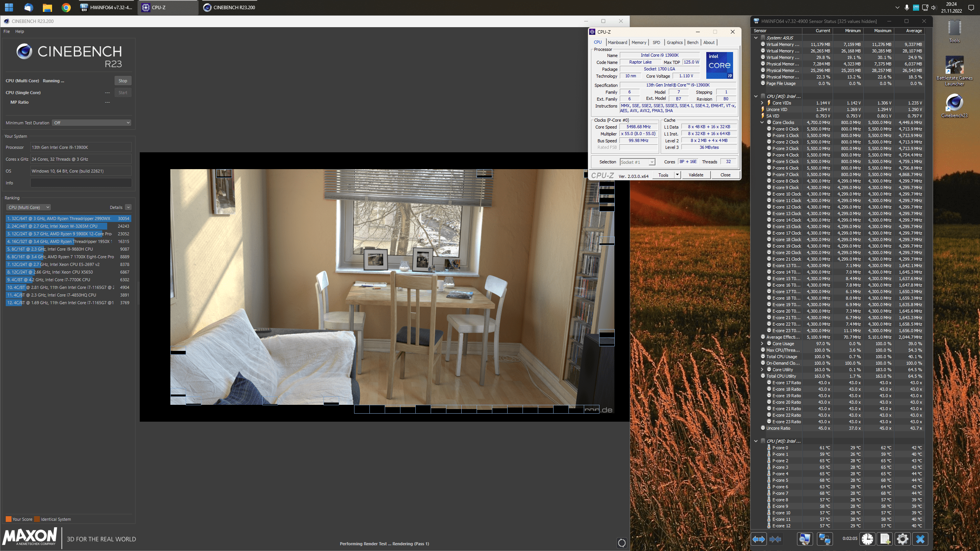This screenshot has width=980, height=551.
Task: Switch to CINEBENCH R23.200 taskbar button
Action: click(x=229, y=7)
